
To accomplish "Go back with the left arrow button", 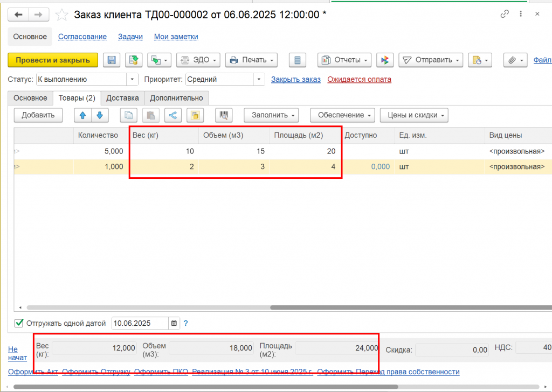I will (x=18, y=15).
